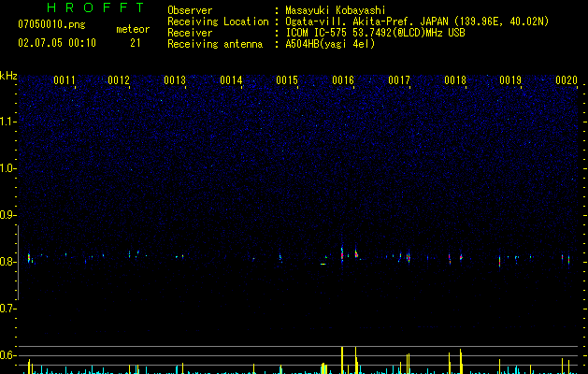Click the meteor count 21
Image resolution: width=588 pixels, height=374 pixels.
coord(136,43)
